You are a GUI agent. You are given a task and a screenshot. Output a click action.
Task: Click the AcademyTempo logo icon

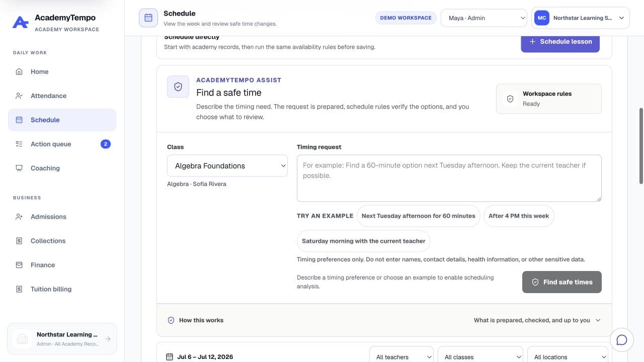pos(20,22)
